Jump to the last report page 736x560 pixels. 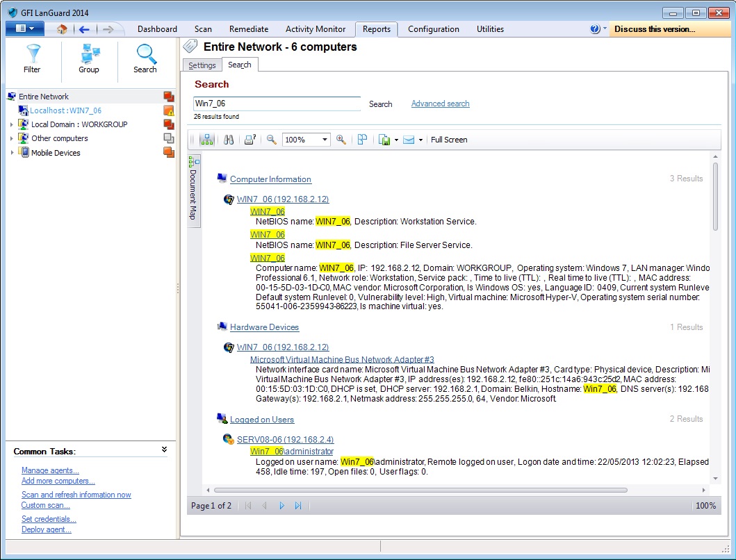click(x=298, y=506)
